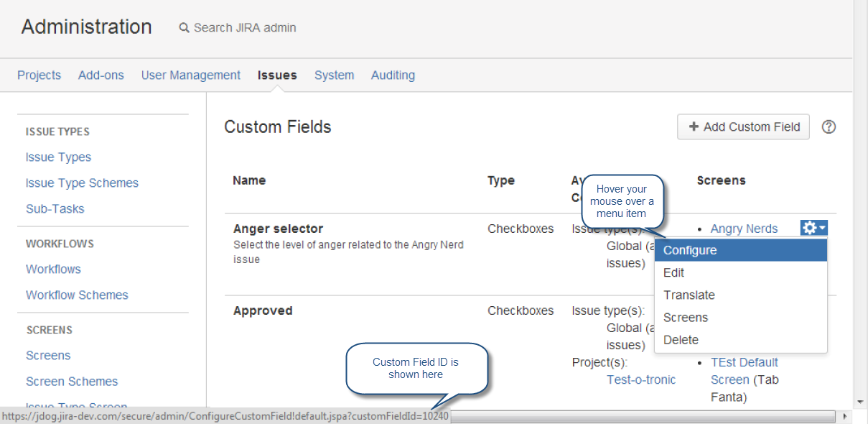Open the System tab
868x424 pixels.
click(x=334, y=75)
